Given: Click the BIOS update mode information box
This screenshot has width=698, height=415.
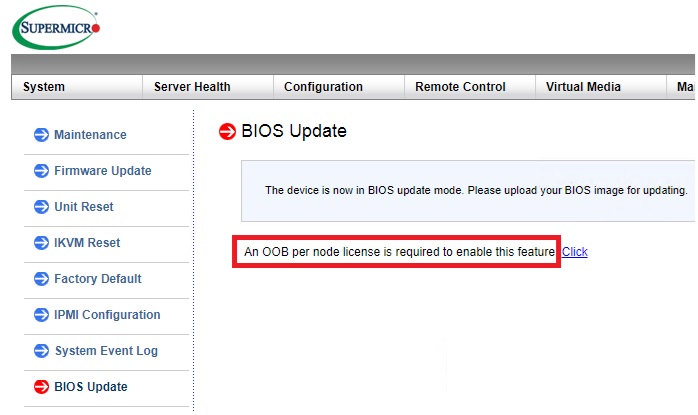Looking at the screenshot, I should (x=470, y=190).
